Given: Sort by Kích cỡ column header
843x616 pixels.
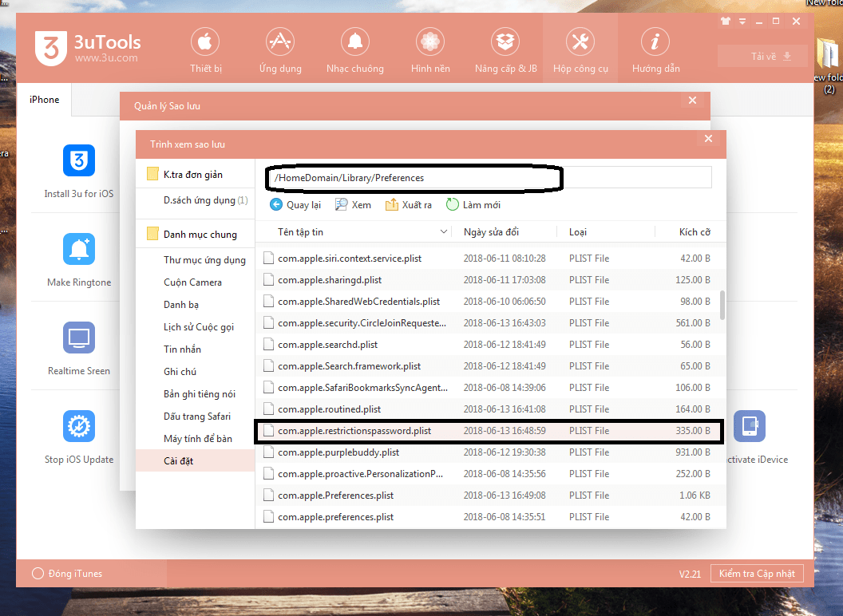Looking at the screenshot, I should pyautogui.click(x=690, y=232).
